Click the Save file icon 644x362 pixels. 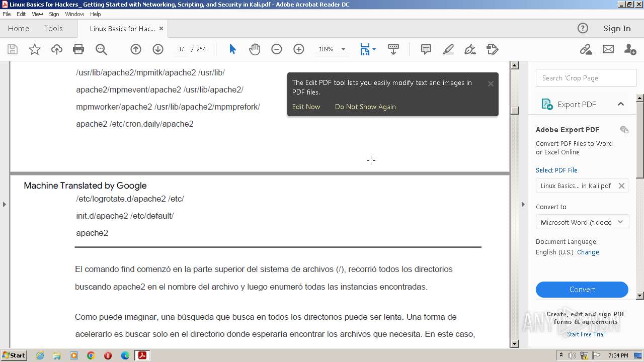[13, 49]
